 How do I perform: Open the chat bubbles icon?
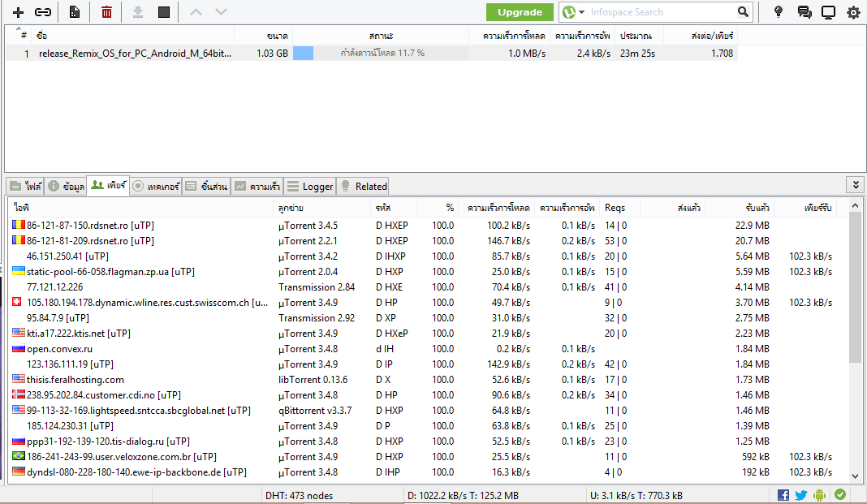(804, 12)
